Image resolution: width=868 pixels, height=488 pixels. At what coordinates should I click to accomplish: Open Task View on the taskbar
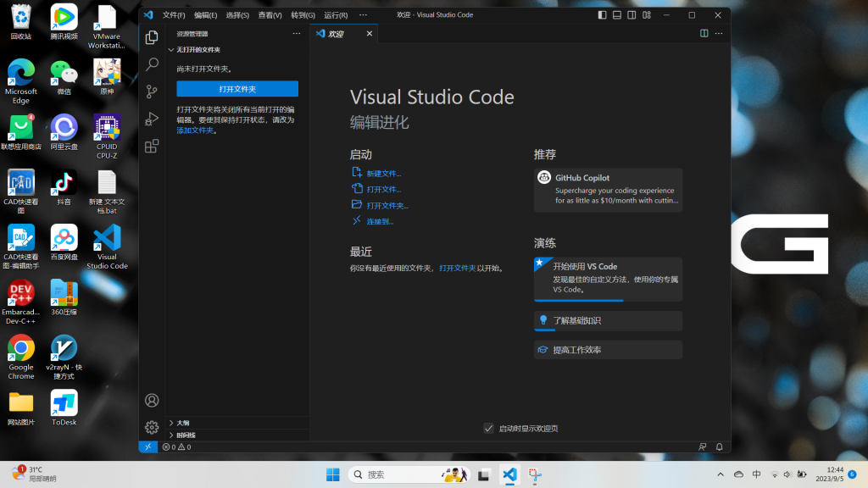[484, 474]
